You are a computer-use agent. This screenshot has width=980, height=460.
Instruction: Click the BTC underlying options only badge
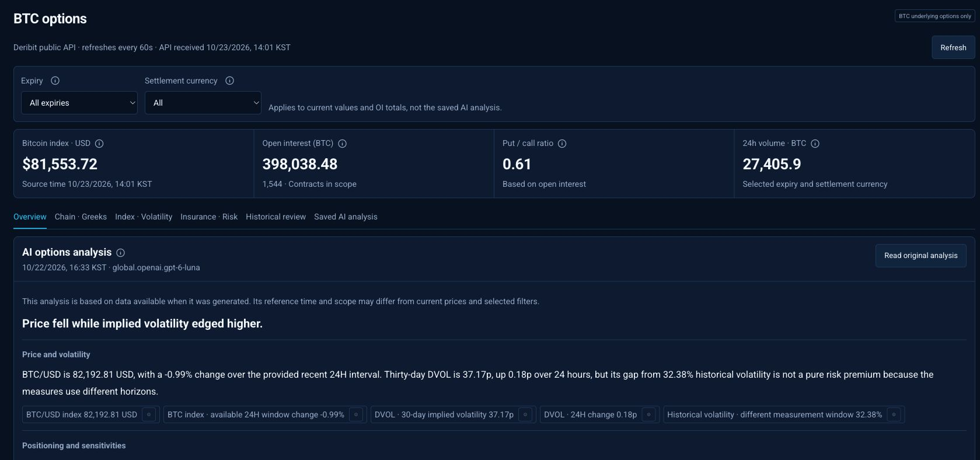(x=935, y=16)
